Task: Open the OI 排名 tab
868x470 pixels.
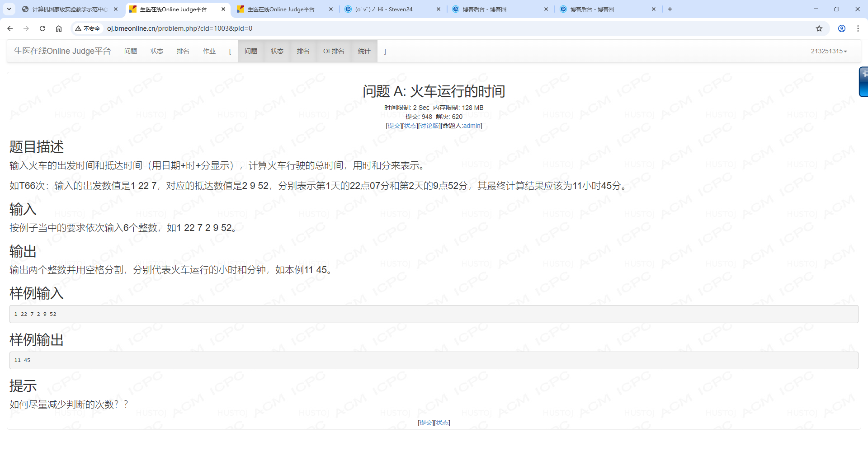Action: click(x=334, y=51)
